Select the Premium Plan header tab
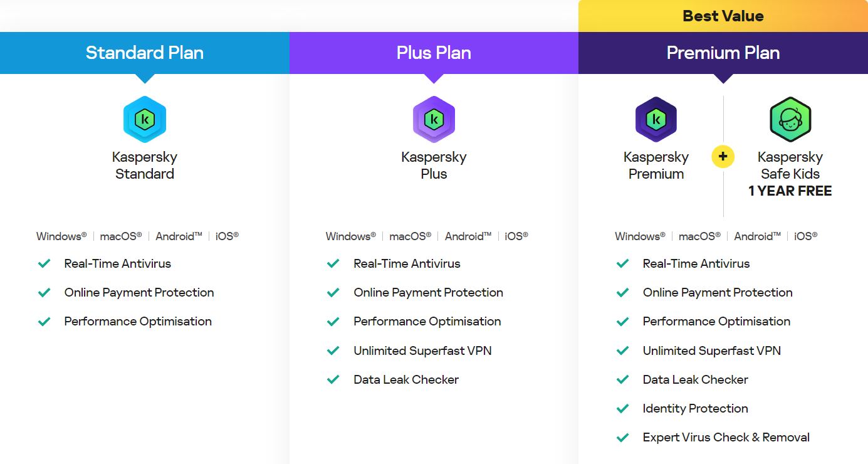This screenshot has width=868, height=464. coord(723,53)
